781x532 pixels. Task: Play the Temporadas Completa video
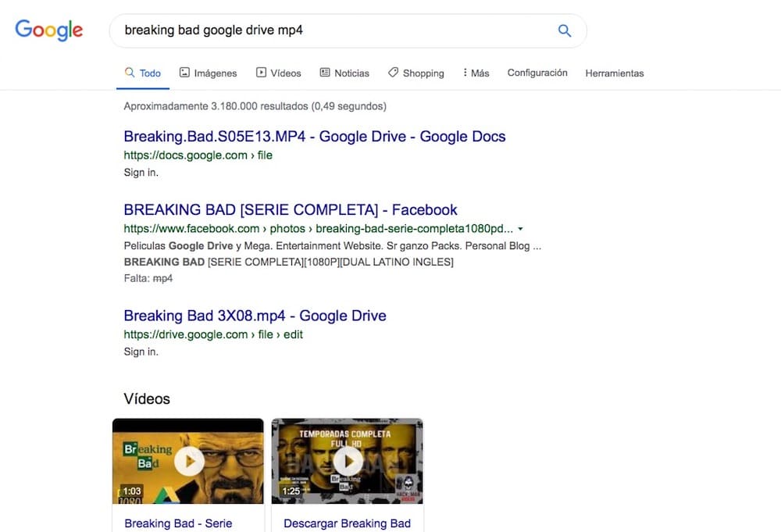tap(348, 462)
